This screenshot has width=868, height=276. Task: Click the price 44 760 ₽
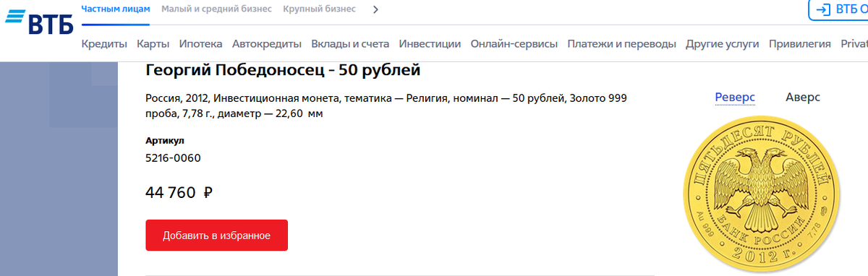pyautogui.click(x=179, y=193)
